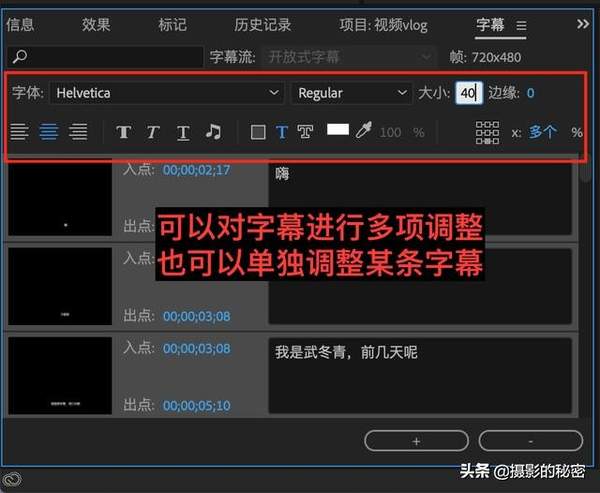
Task: Select the second caption thumbnail
Action: (x=60, y=286)
